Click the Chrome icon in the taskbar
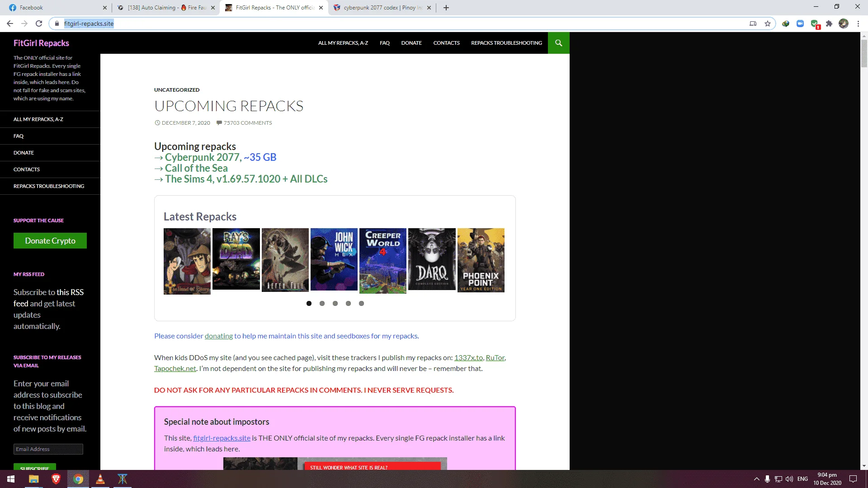Image resolution: width=868 pixels, height=488 pixels. click(78, 479)
